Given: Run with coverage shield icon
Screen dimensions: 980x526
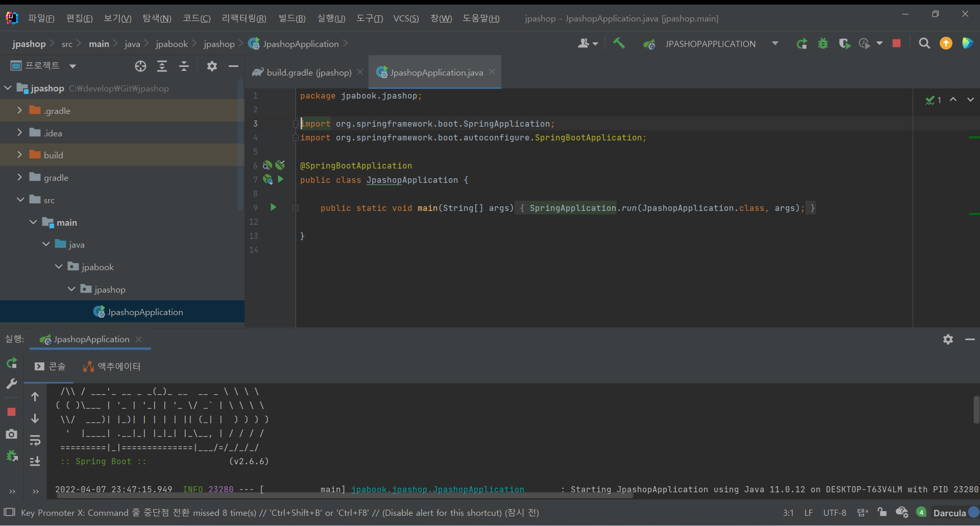Looking at the screenshot, I should tap(844, 44).
